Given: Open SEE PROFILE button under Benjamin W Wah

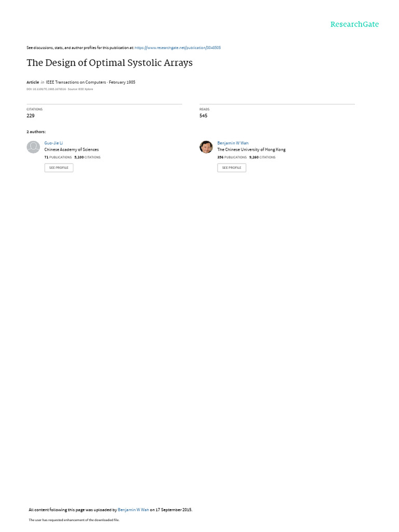Looking at the screenshot, I should coord(232,168).
